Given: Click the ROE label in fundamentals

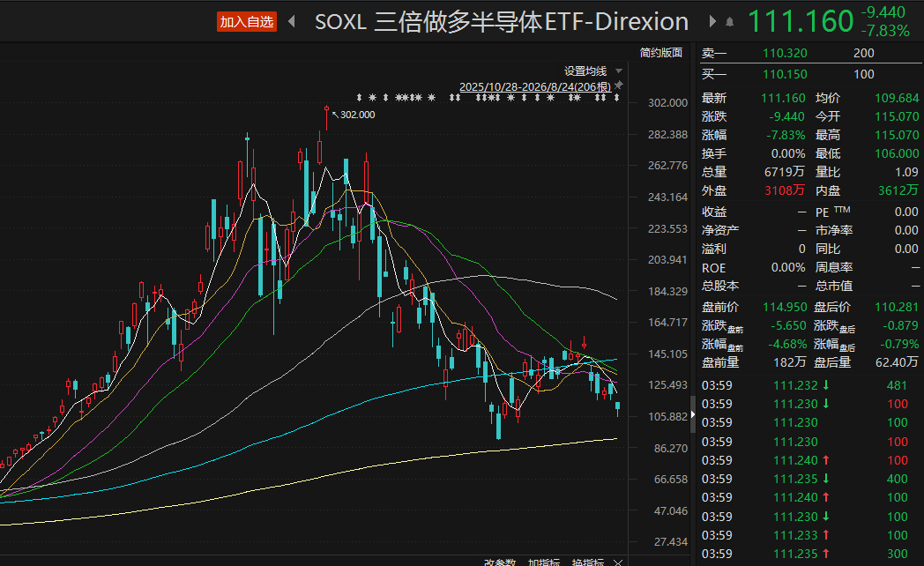Looking at the screenshot, I should tap(713, 267).
